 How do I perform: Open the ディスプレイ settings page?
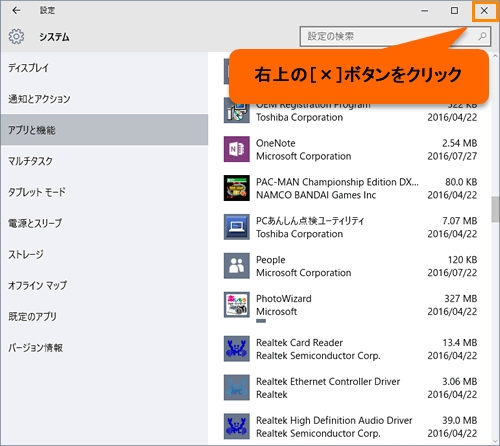[104, 68]
